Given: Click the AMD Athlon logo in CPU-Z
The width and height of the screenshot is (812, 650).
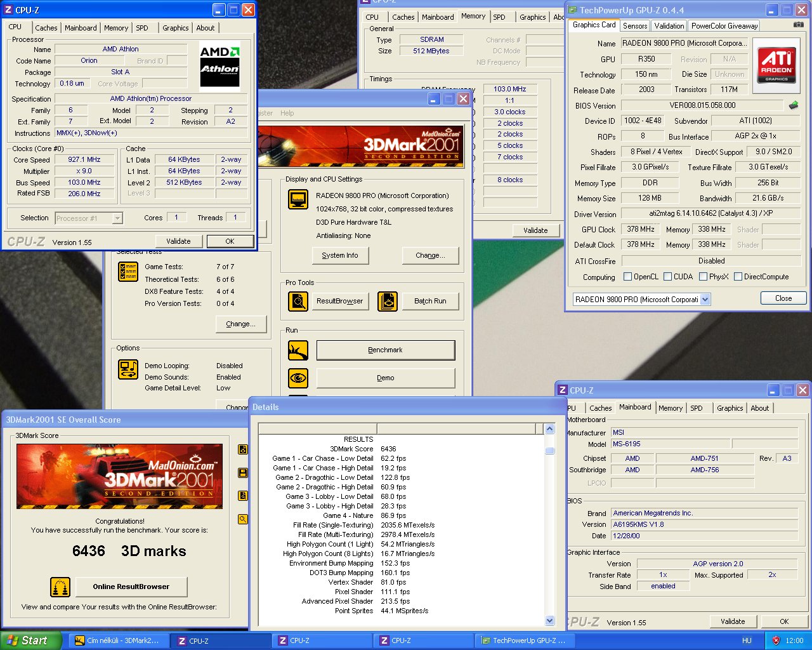Looking at the screenshot, I should click(x=219, y=66).
